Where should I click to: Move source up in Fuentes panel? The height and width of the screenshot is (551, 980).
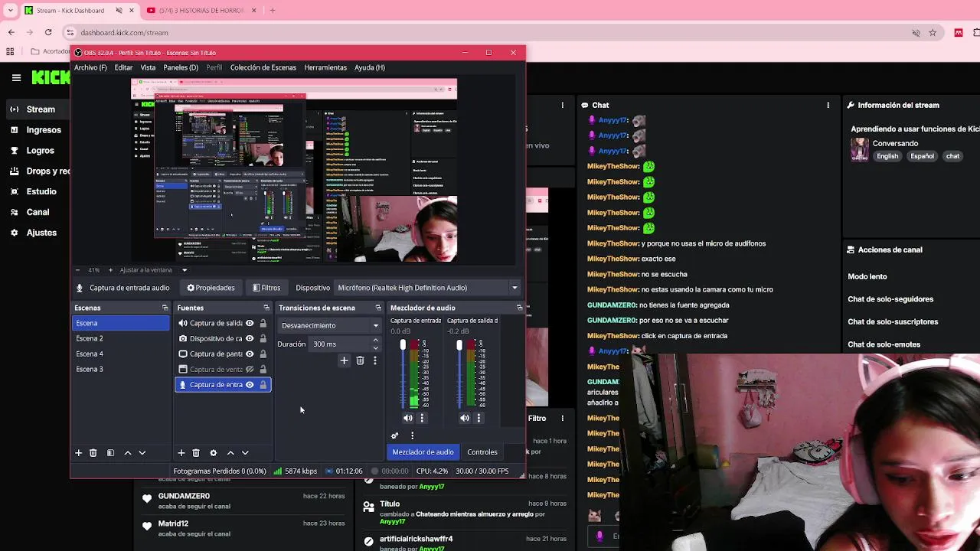point(230,453)
